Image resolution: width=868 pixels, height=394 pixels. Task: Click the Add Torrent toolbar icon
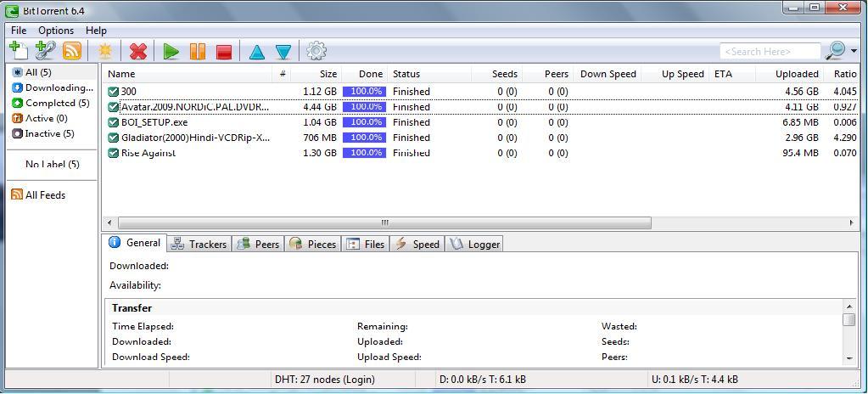point(19,51)
